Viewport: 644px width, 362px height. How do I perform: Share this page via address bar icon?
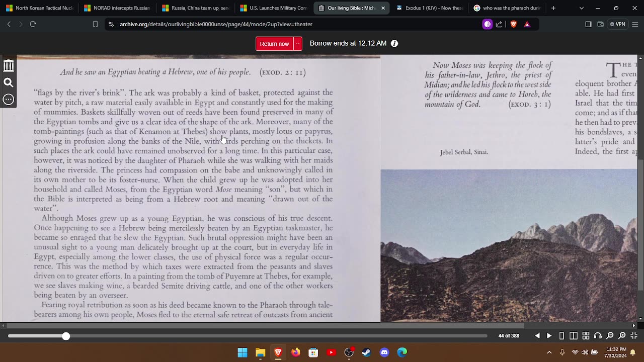tap(499, 24)
